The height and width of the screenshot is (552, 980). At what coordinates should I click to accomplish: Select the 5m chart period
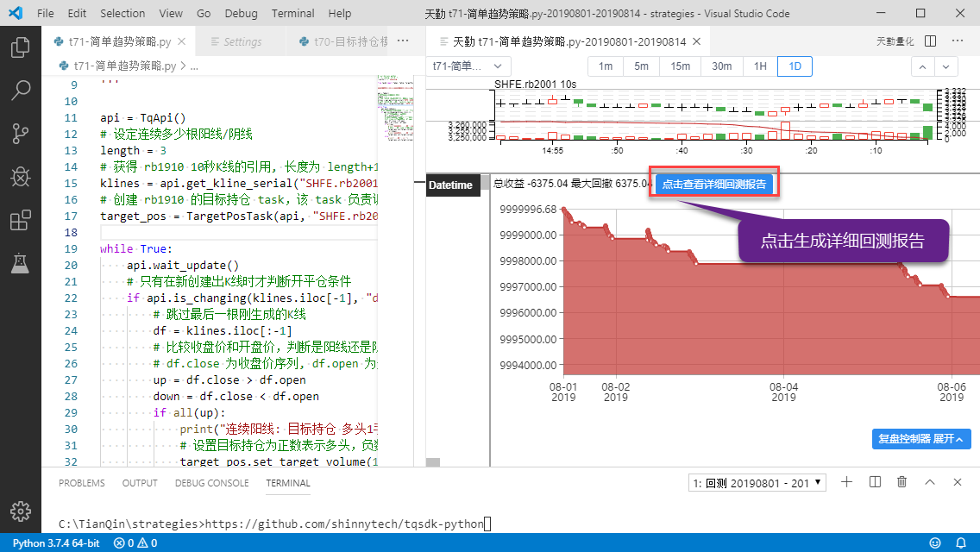(641, 66)
